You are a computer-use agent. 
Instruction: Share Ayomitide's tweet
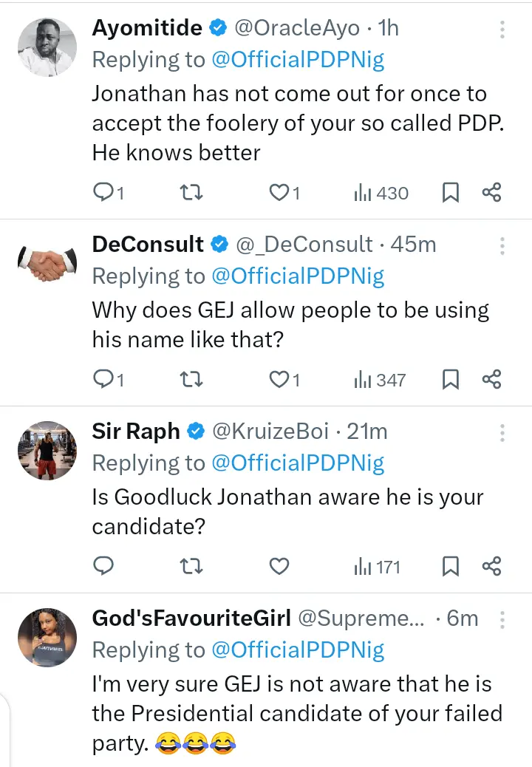click(491, 192)
